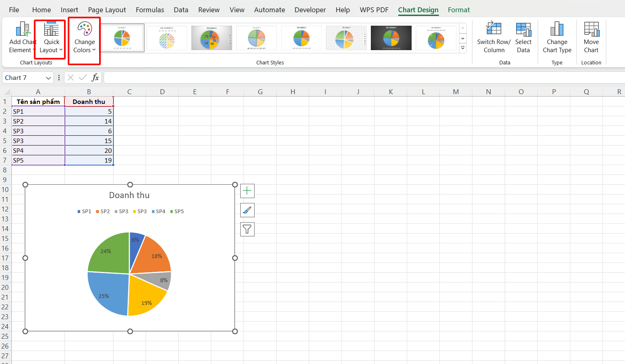This screenshot has width=625, height=364.
Task: Expand the Chart Styles gallery more arrow
Action: coord(463,48)
